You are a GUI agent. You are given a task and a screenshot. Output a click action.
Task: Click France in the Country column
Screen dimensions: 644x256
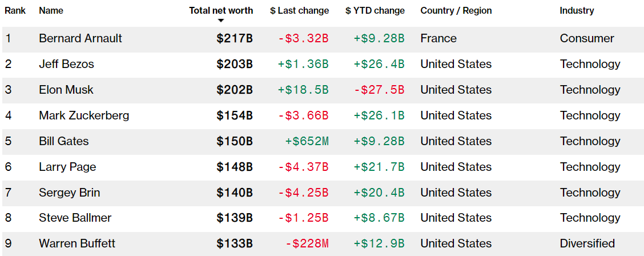438,38
